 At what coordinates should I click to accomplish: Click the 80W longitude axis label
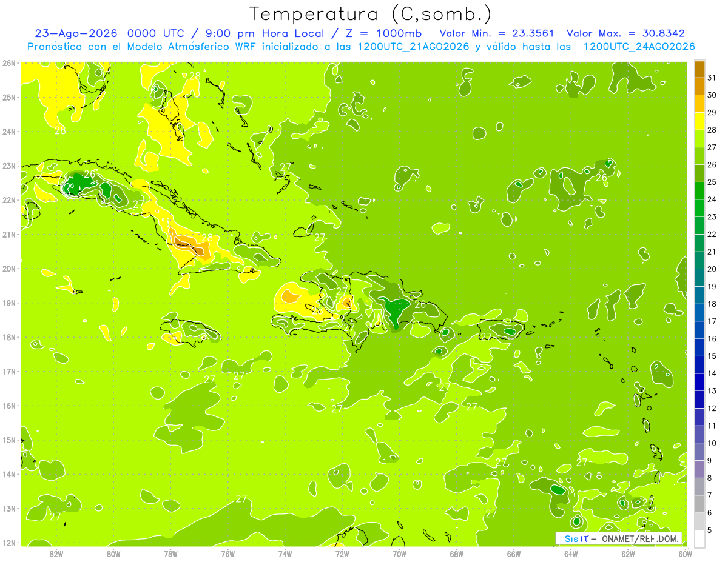113,554
